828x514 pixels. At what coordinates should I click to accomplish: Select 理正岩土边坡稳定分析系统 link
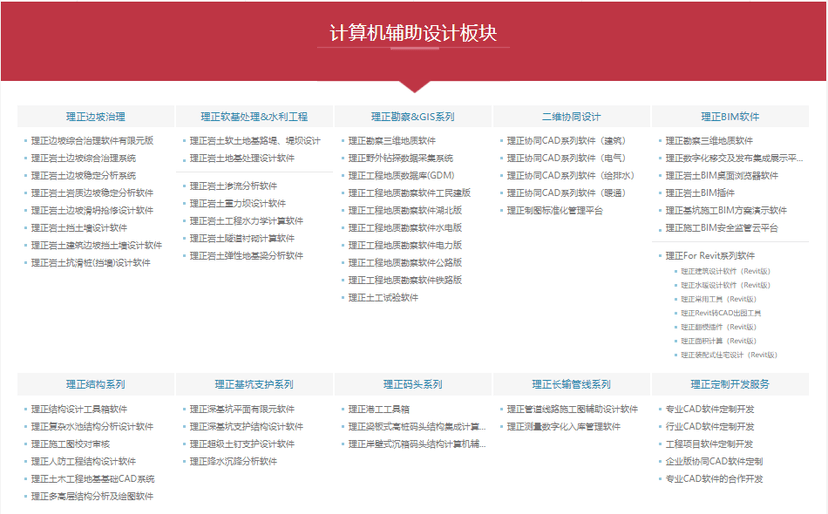click(x=83, y=175)
